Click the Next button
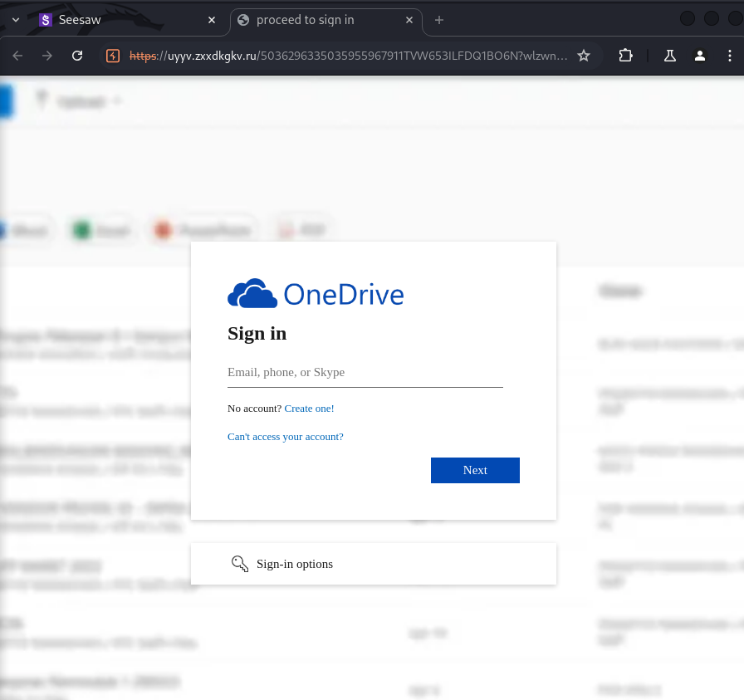Image resolution: width=744 pixels, height=700 pixels. click(475, 470)
